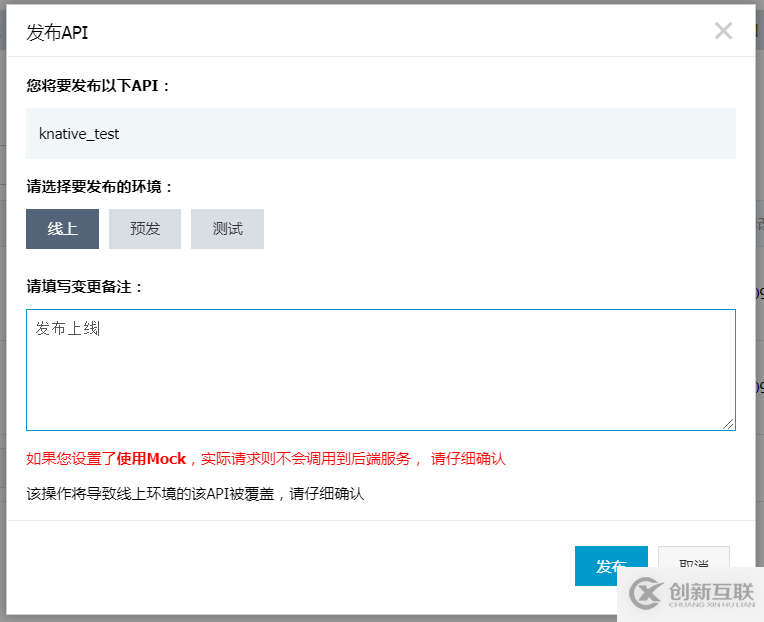Pick the 测试 environment option
The width and height of the screenshot is (764, 622).
tap(228, 229)
